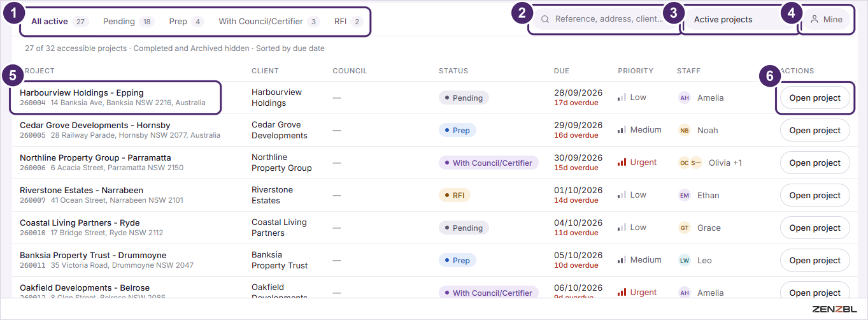Image resolution: width=868 pixels, height=320 pixels.
Task: Open project for Banksia Property Trust - Drummoyne
Action: tap(815, 260)
